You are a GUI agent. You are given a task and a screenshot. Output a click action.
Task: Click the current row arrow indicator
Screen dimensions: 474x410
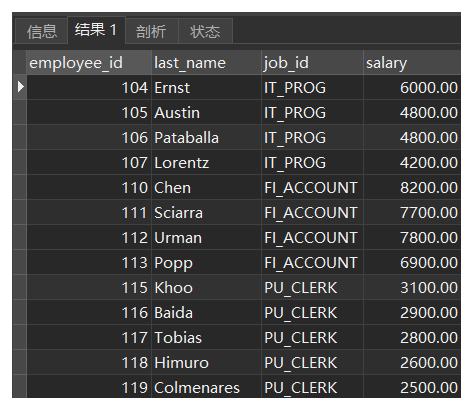[x=20, y=87]
